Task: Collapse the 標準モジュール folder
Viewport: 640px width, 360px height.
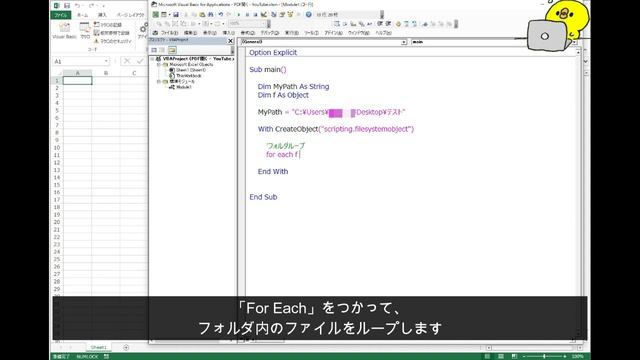Action: (159, 82)
